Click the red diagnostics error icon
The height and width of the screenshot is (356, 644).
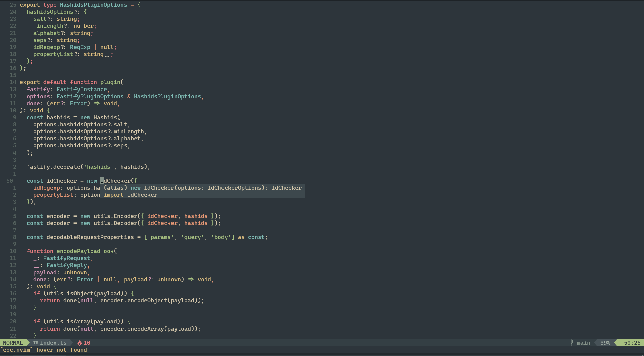79,343
